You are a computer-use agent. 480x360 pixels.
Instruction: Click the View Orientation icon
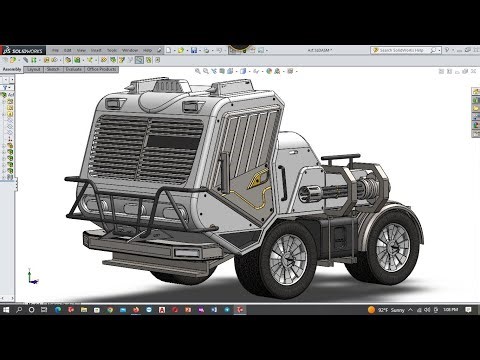(230, 71)
